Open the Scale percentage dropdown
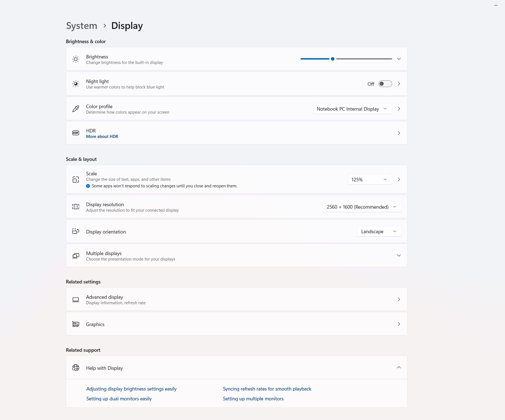This screenshot has width=505, height=420. click(369, 179)
